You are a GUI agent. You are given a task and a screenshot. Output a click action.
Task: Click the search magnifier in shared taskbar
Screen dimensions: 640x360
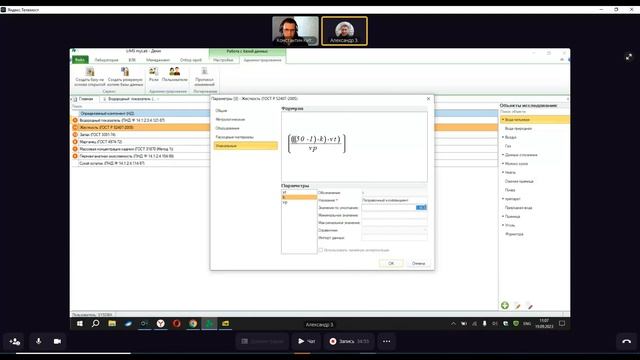point(96,324)
